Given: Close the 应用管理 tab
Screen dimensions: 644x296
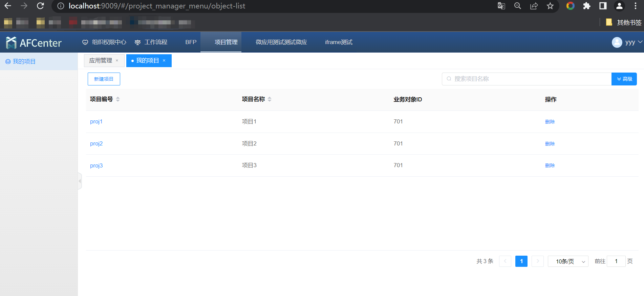Looking at the screenshot, I should pyautogui.click(x=117, y=61).
